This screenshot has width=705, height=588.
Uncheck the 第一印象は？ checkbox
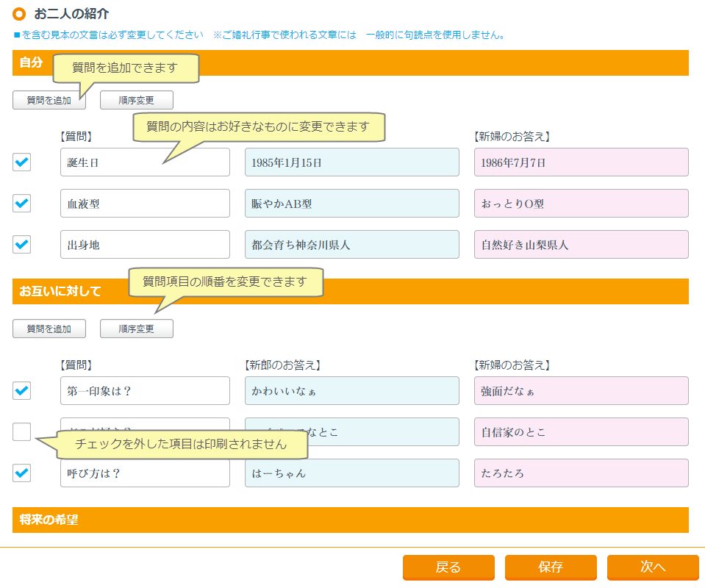point(22,391)
